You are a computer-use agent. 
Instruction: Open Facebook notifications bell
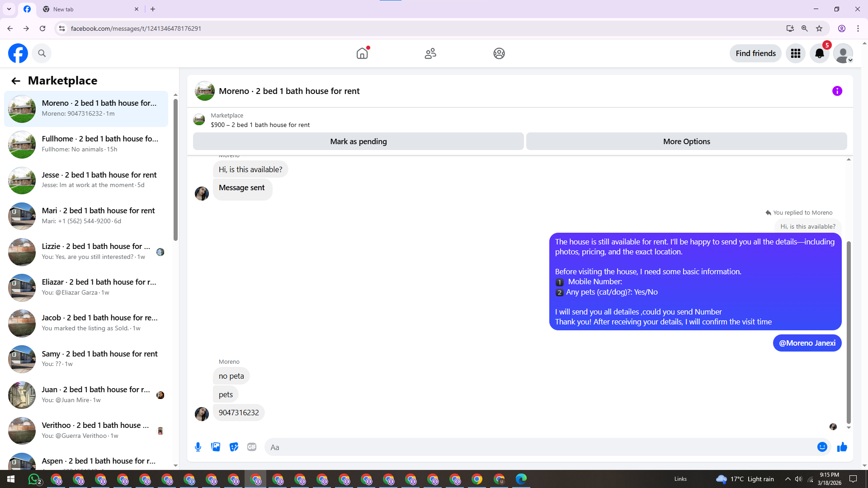coord(819,53)
